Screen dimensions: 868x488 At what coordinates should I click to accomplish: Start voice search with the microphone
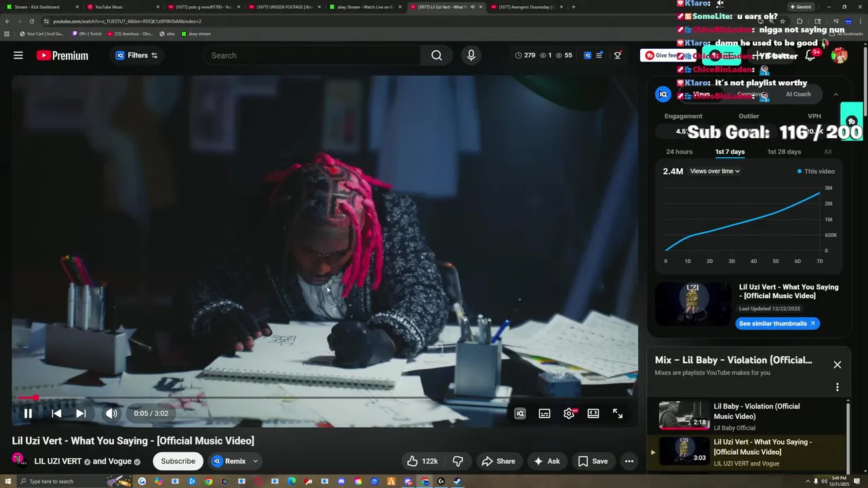point(471,56)
